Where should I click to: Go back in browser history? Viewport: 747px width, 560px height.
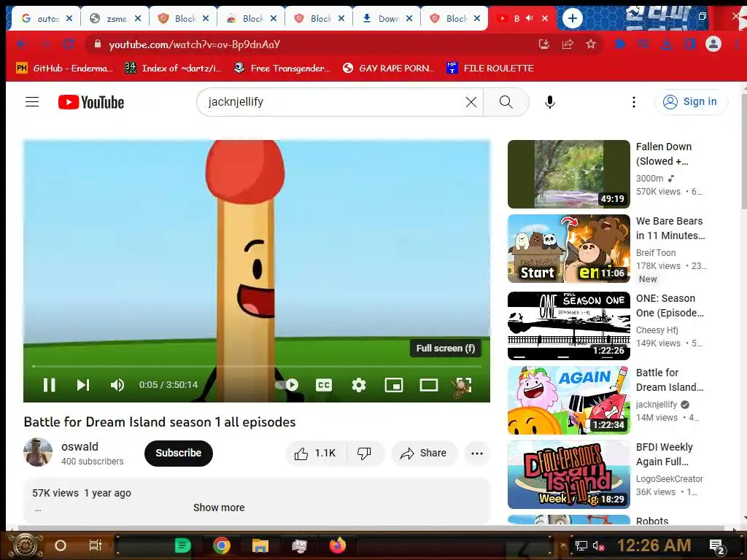[22, 44]
